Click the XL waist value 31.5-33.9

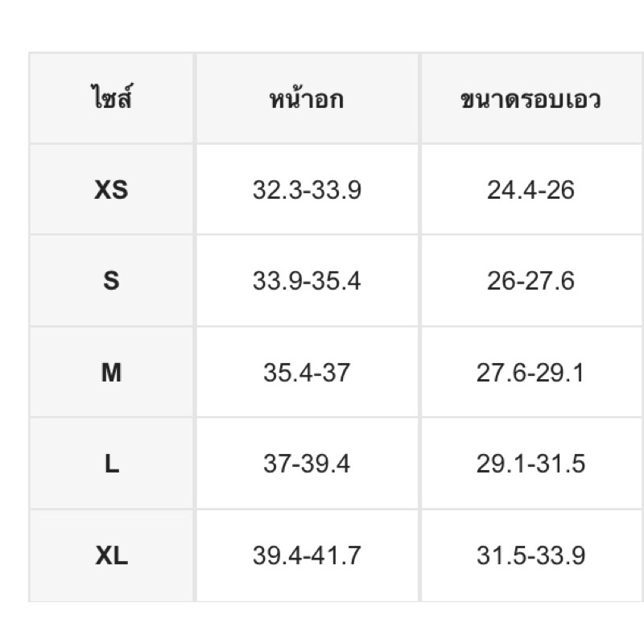click(530, 555)
